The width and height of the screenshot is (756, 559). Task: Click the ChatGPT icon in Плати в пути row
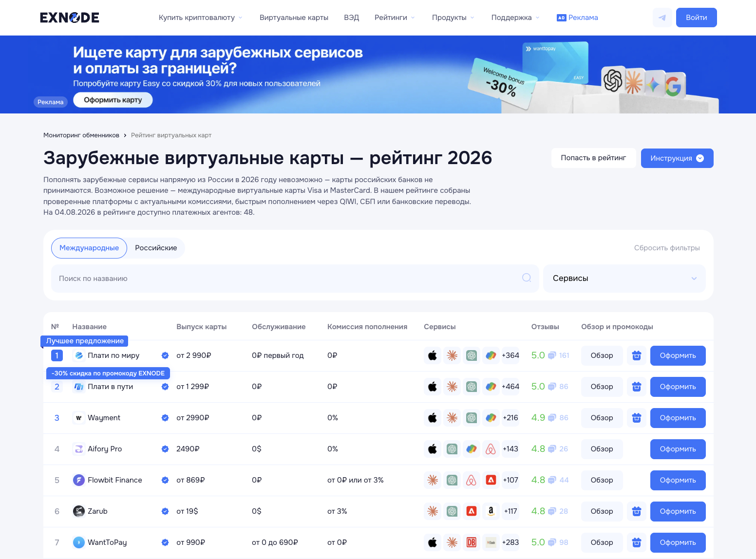472,387
